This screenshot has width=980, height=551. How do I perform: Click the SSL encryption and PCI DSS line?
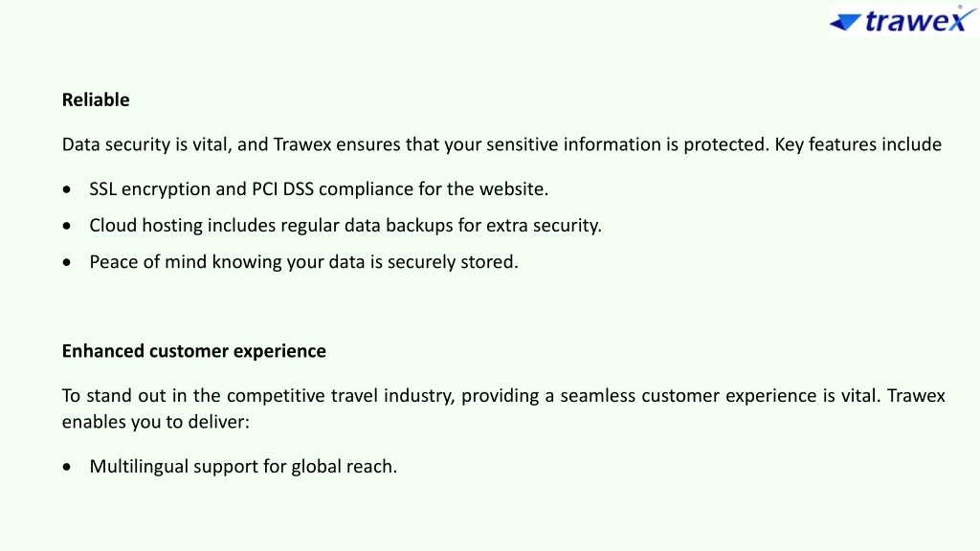(x=319, y=189)
